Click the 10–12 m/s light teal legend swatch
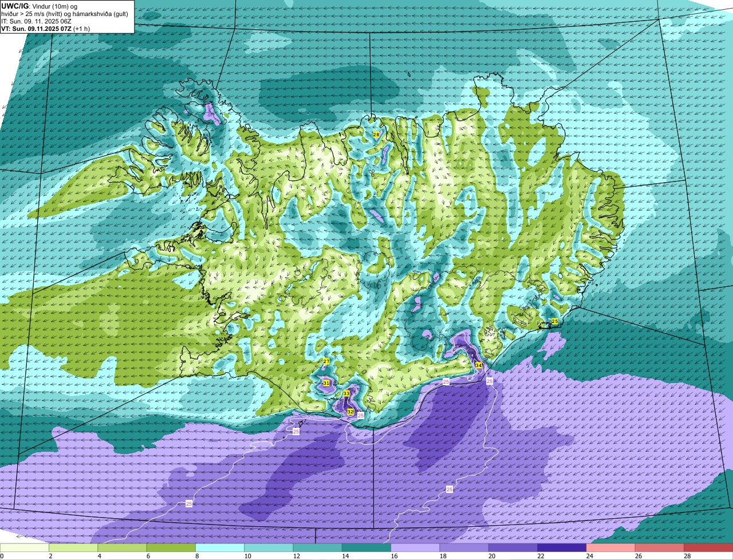 click(x=269, y=548)
